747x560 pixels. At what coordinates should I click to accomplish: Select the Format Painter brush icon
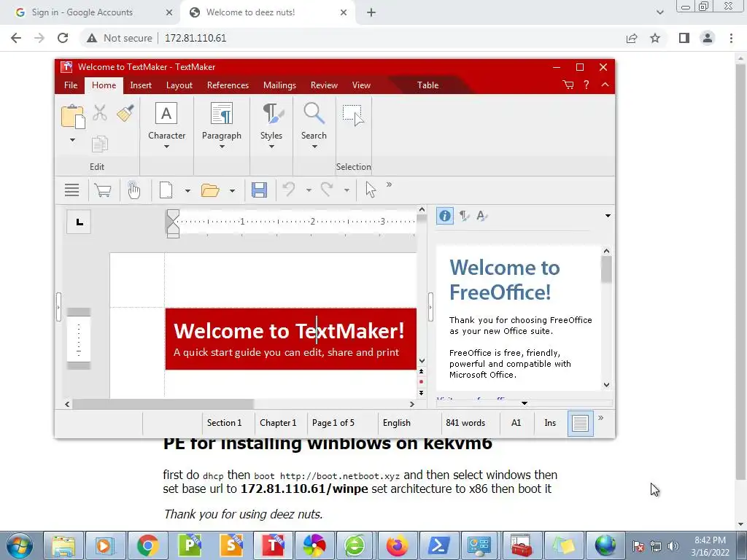click(x=125, y=113)
